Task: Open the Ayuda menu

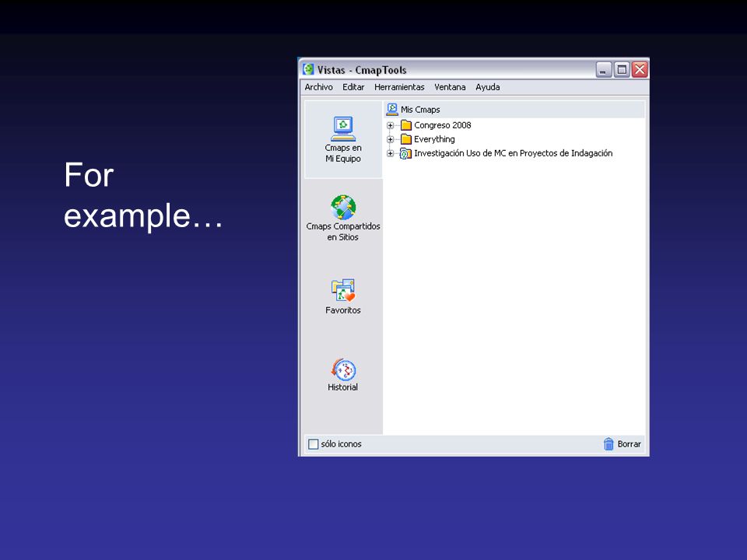Action: [487, 87]
